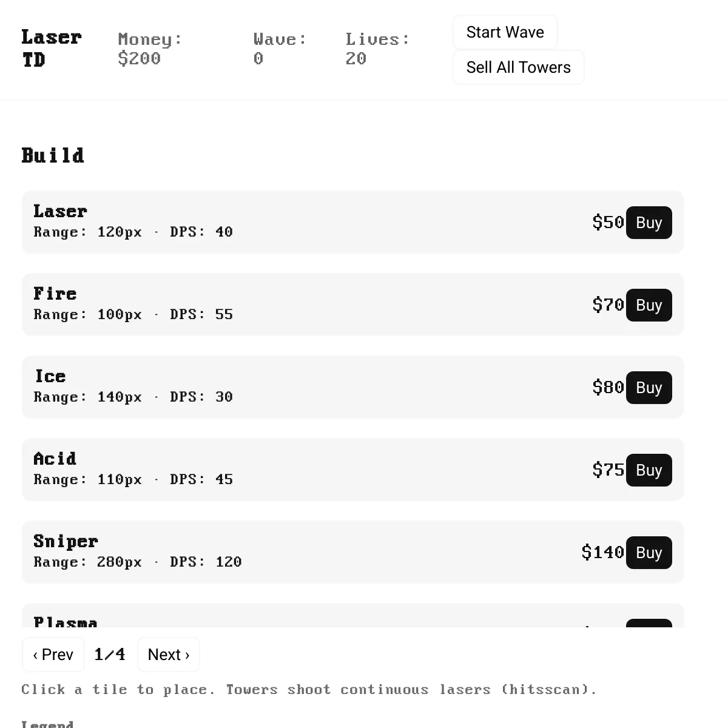Sell all towers
The image size is (728, 728).
pos(518,67)
